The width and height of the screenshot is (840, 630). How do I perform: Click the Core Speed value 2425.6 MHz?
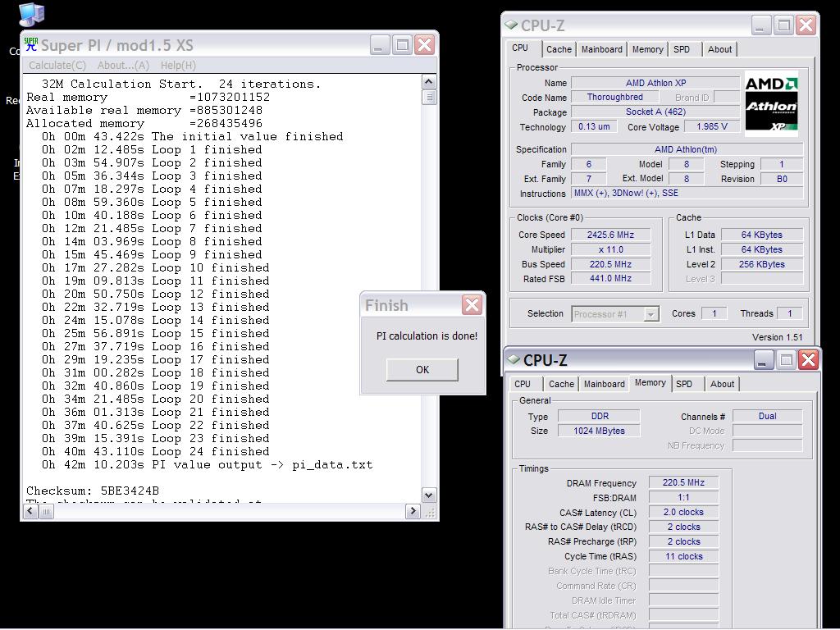(x=610, y=235)
